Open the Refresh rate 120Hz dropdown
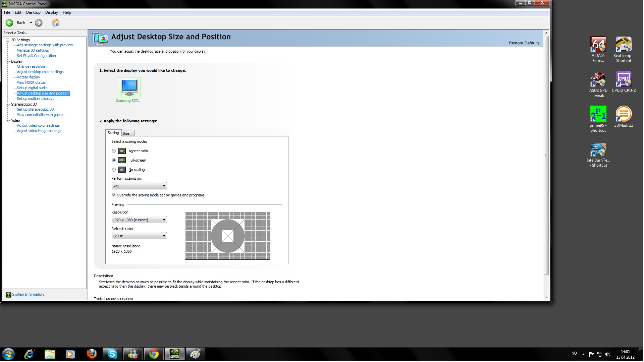The width and height of the screenshot is (644, 362). 139,236
